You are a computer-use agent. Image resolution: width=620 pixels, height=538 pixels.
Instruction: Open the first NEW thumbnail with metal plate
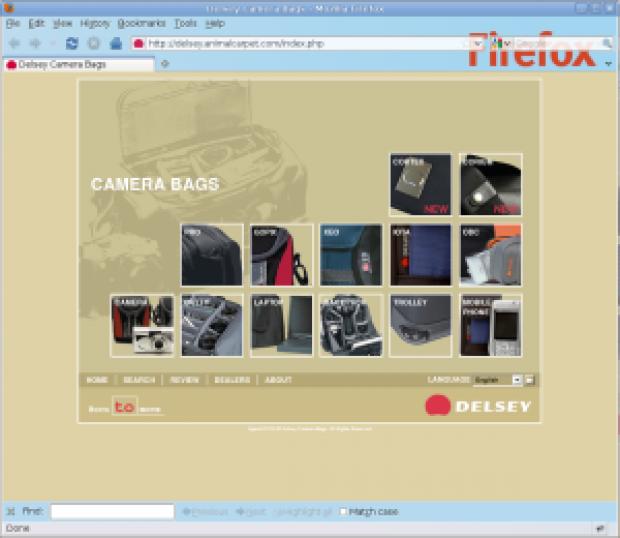coord(420,184)
